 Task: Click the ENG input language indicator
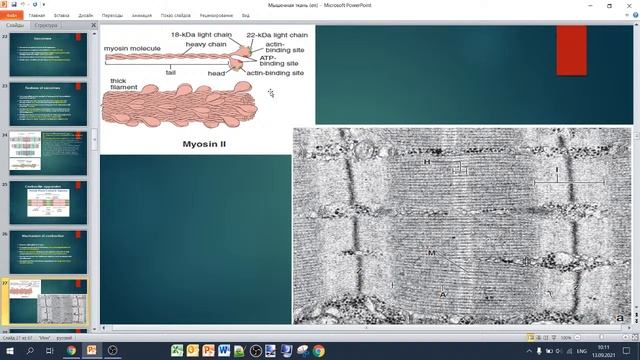click(x=582, y=351)
